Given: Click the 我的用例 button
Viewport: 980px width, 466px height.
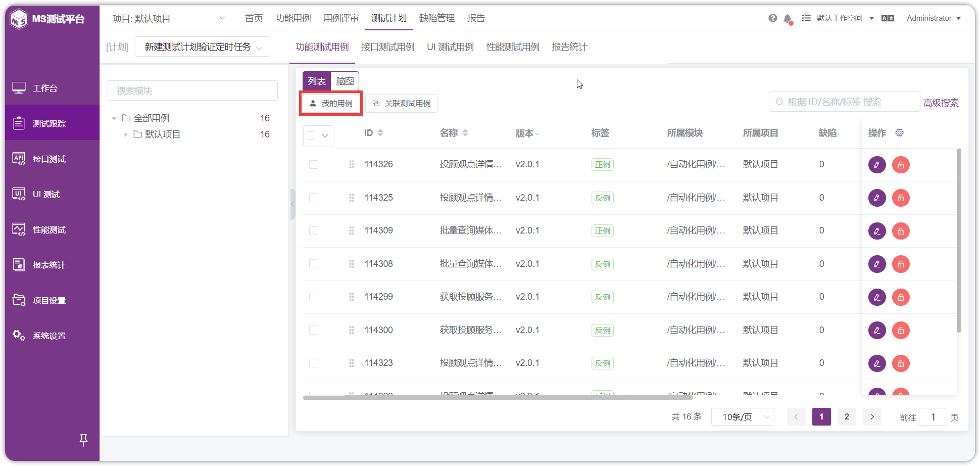Looking at the screenshot, I should coord(331,104).
